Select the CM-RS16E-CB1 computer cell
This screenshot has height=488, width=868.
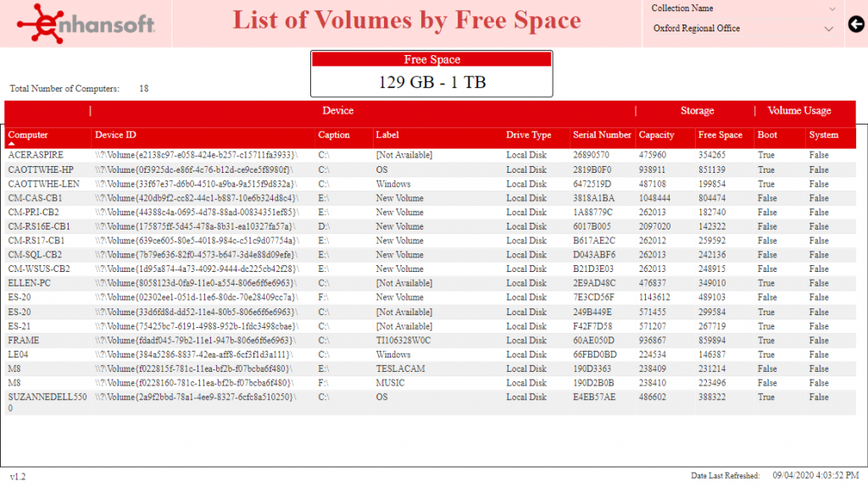(x=39, y=226)
